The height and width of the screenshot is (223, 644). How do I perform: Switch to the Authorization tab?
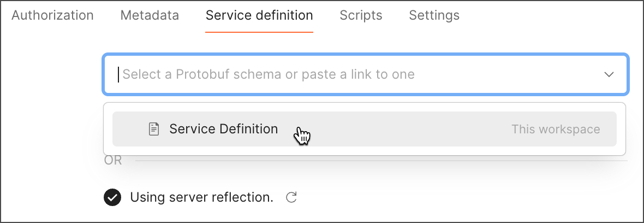[52, 15]
